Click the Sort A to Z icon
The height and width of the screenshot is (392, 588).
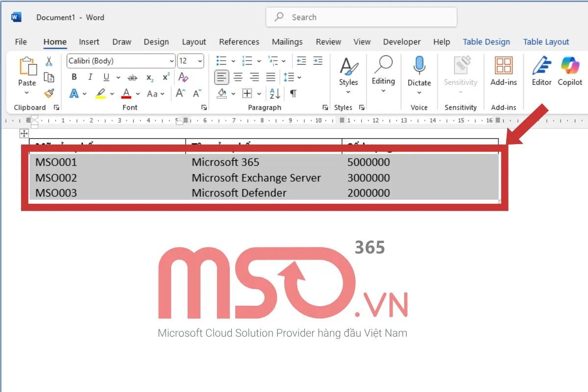[x=274, y=93]
